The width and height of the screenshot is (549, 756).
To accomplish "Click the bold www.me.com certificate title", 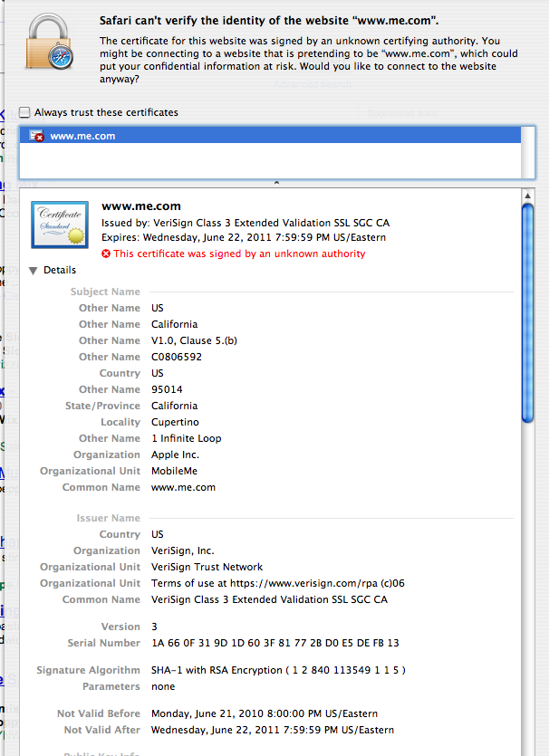I will coord(141,206).
